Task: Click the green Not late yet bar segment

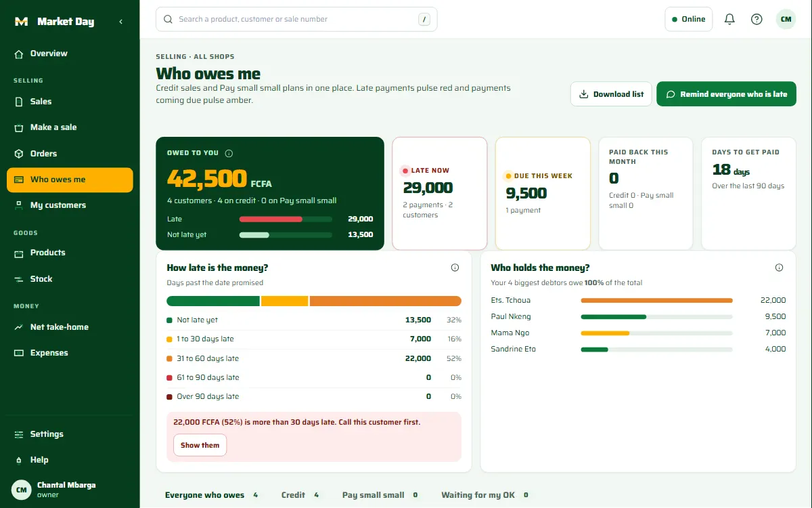Action: (213, 301)
